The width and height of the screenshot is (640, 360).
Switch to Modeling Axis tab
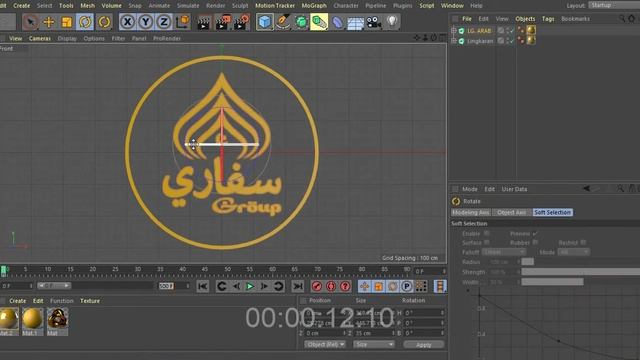tap(471, 213)
